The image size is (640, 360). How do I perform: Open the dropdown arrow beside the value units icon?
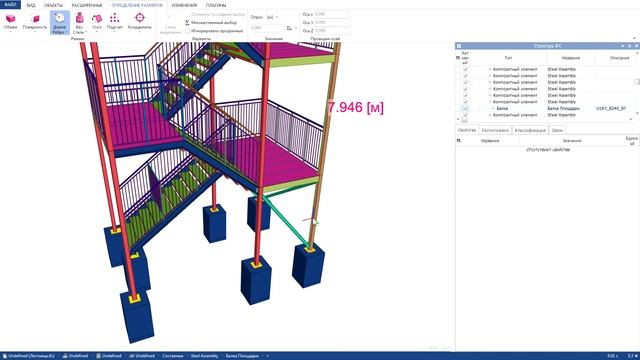296,28
